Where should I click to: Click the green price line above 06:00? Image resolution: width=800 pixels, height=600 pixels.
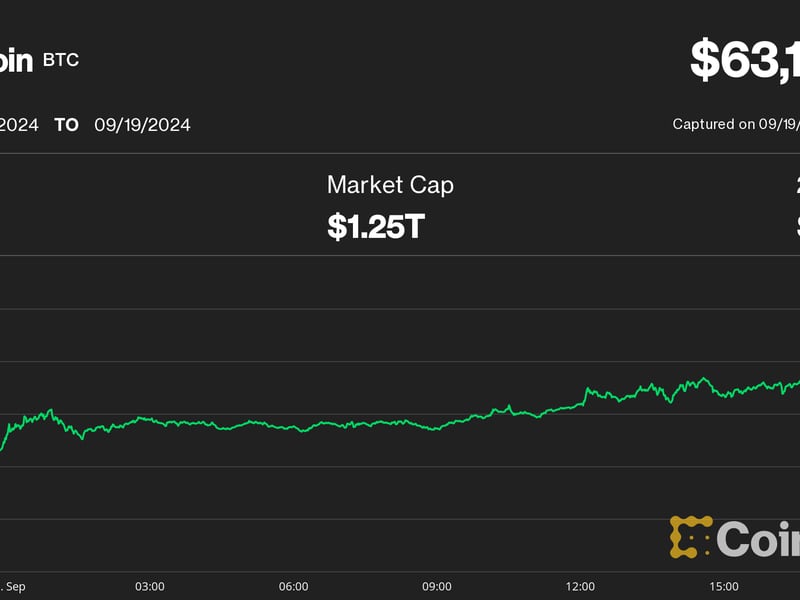tap(294, 428)
